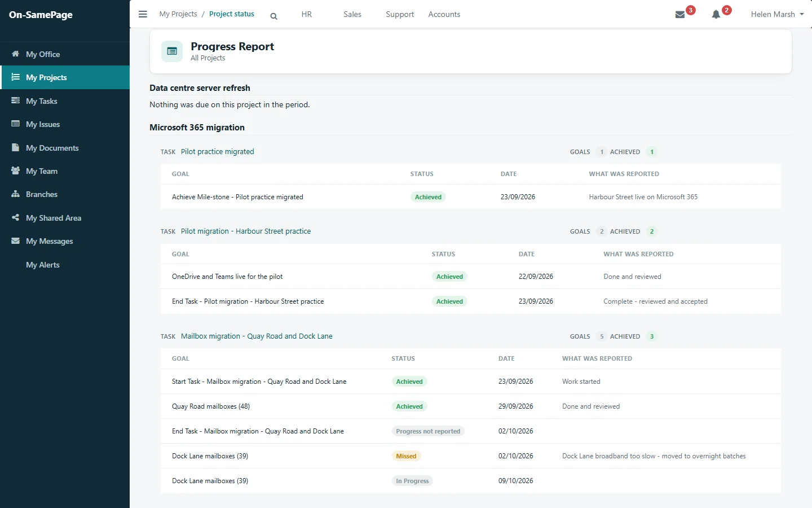Click Achieved badge for OneDrive and Teams goal
This screenshot has height=508, width=812.
coord(449,277)
